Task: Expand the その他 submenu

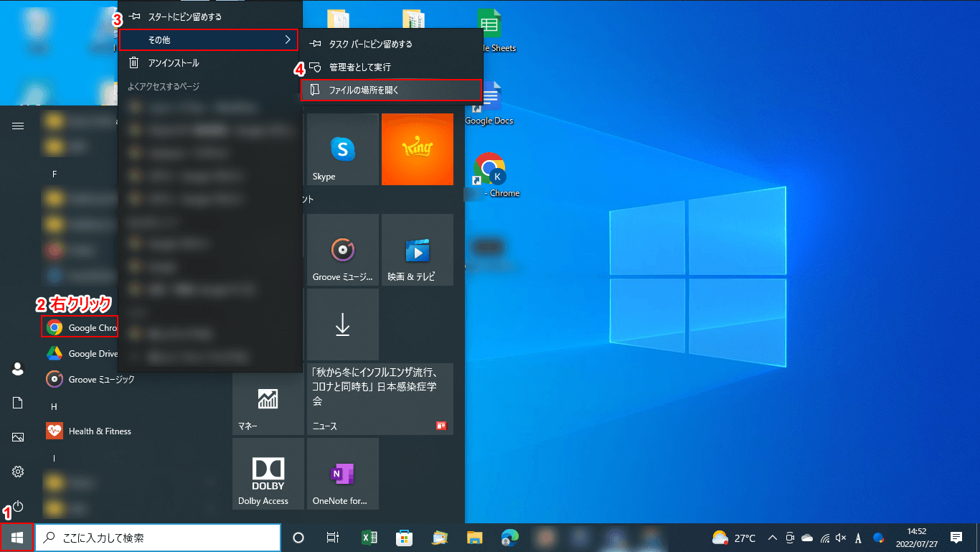Action: tap(208, 39)
